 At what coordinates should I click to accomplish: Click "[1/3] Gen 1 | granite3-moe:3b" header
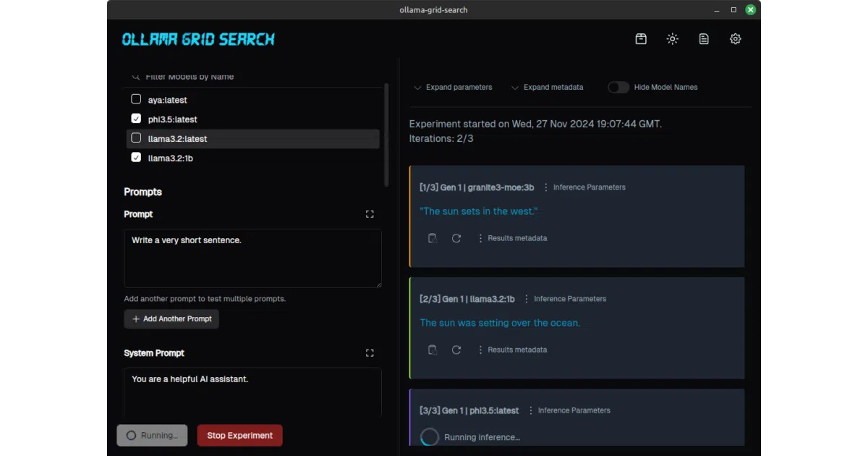(477, 187)
